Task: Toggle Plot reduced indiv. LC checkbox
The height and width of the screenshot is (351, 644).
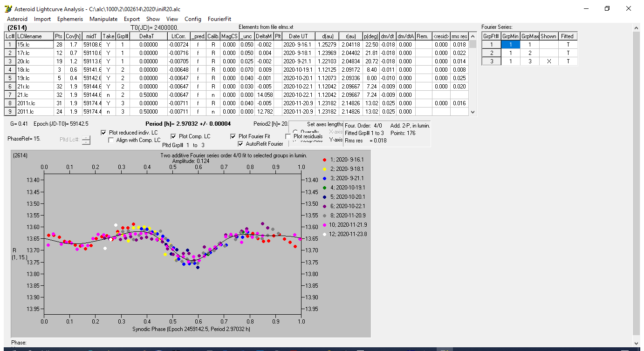Action: point(103,133)
